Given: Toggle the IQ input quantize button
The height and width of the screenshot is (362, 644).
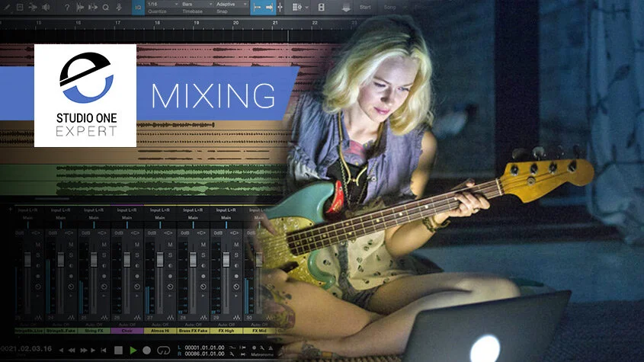Looking at the screenshot, I should click(x=139, y=8).
